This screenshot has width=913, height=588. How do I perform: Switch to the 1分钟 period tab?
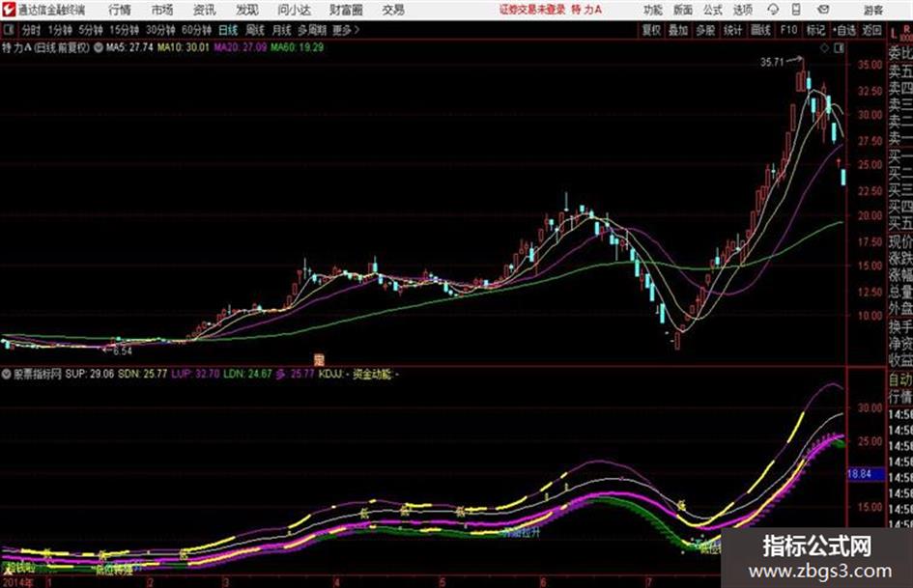[x=59, y=30]
